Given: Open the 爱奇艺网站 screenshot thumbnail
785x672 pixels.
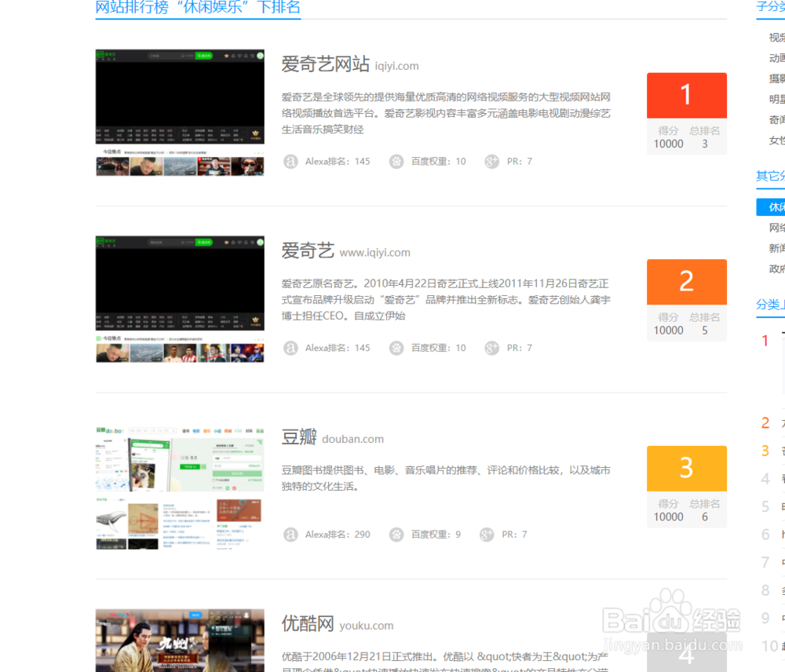Looking at the screenshot, I should click(x=180, y=113).
